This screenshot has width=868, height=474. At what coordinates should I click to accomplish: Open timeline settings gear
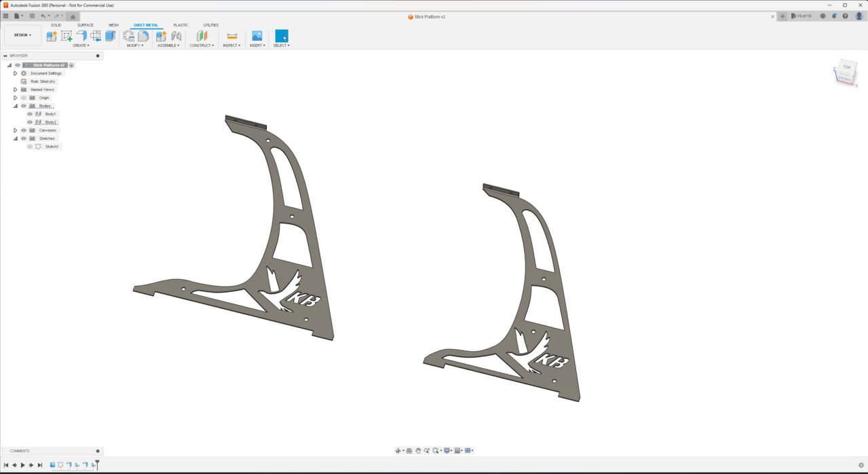(x=861, y=465)
